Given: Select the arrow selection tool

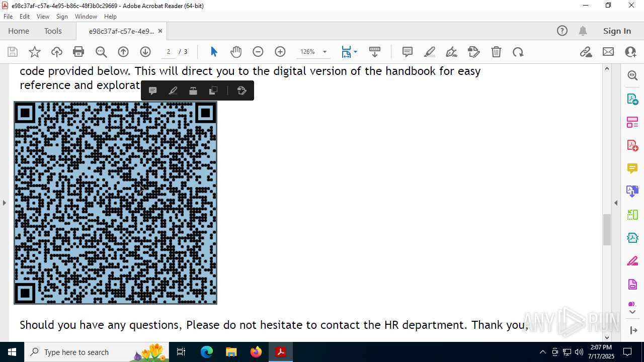Looking at the screenshot, I should point(214,52).
